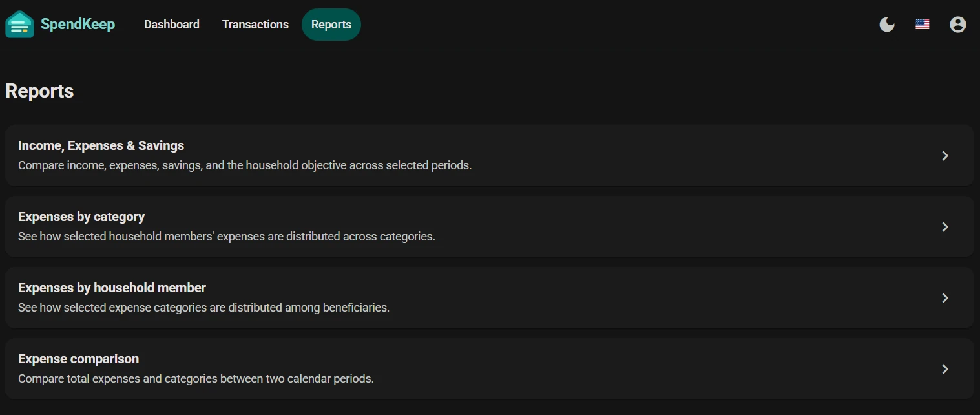The height and width of the screenshot is (415, 980).
Task: Expand Income, Expenses & Savings chevron arrow
Action: coord(945,156)
